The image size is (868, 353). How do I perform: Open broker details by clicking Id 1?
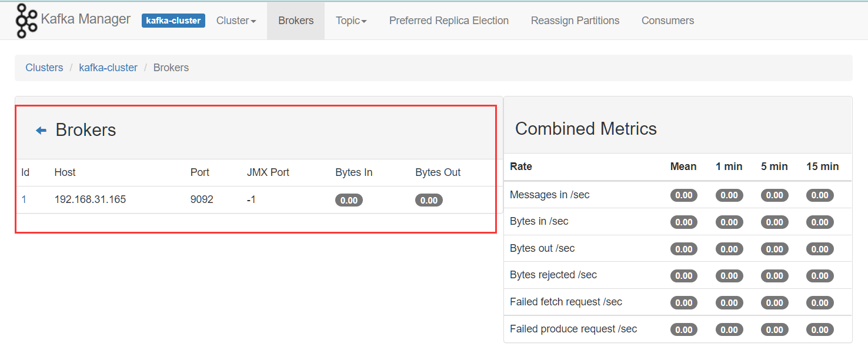[24, 199]
